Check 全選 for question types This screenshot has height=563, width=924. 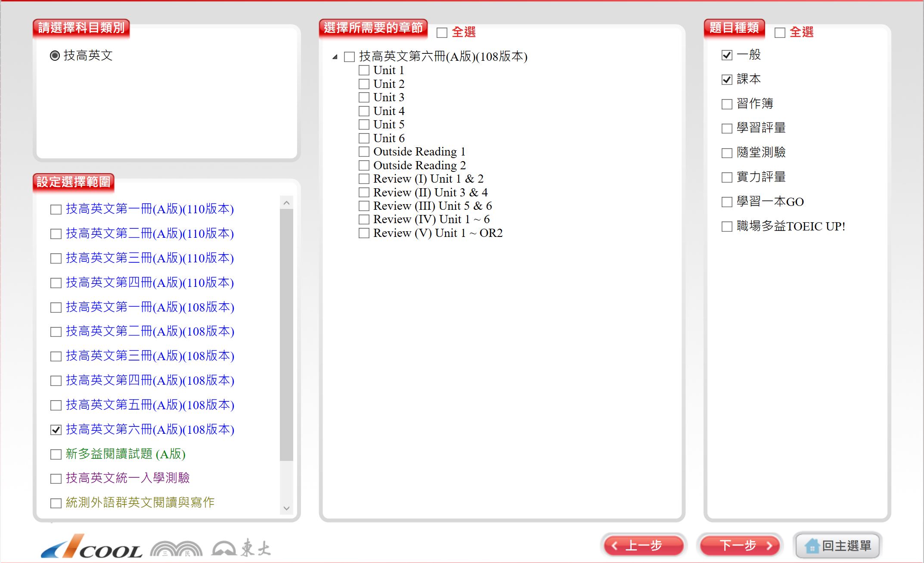coord(780,33)
